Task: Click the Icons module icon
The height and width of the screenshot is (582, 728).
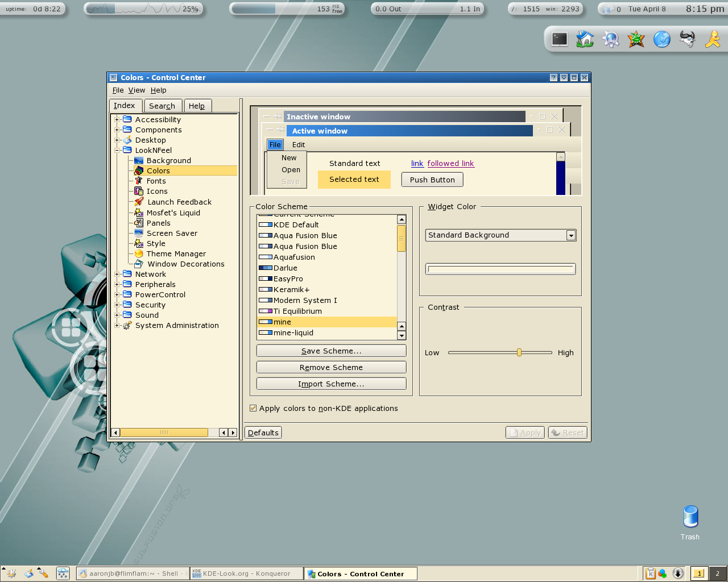Action: tap(139, 192)
